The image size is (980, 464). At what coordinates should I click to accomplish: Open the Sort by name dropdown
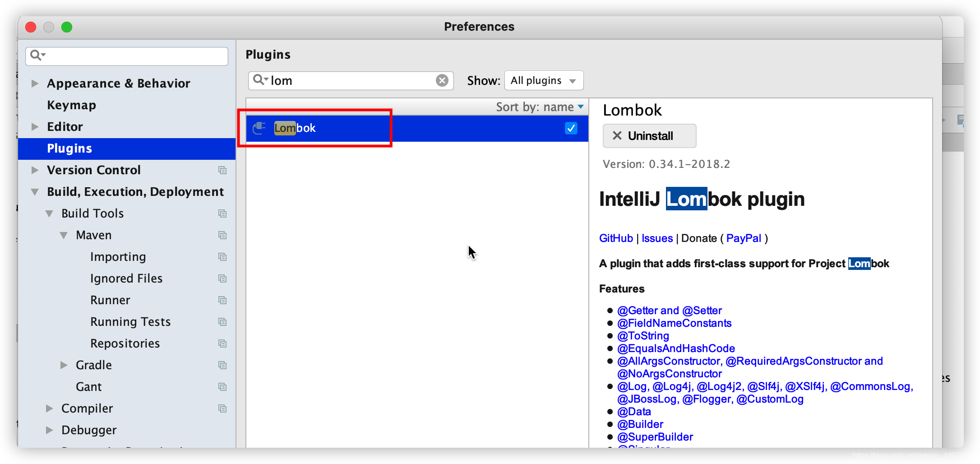[540, 107]
